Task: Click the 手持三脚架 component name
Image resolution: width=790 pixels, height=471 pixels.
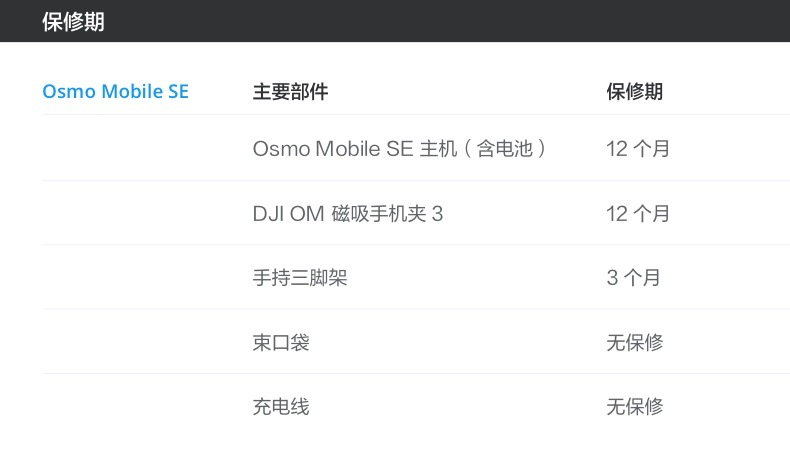Action: click(x=300, y=278)
